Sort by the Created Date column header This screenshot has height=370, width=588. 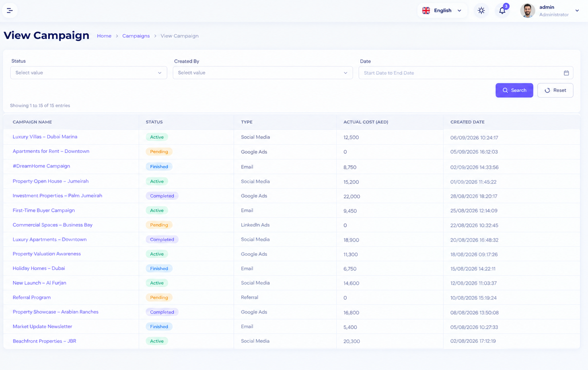pyautogui.click(x=467, y=122)
